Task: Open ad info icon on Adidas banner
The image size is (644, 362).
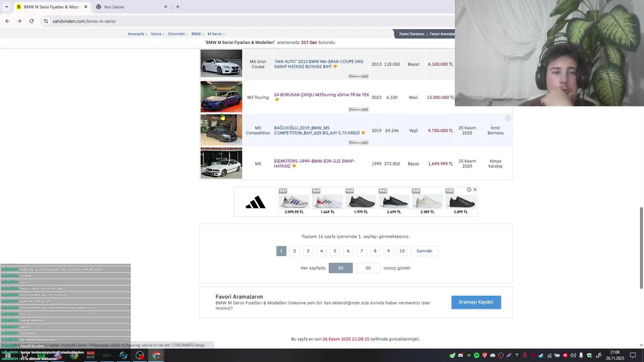Action: click(469, 190)
